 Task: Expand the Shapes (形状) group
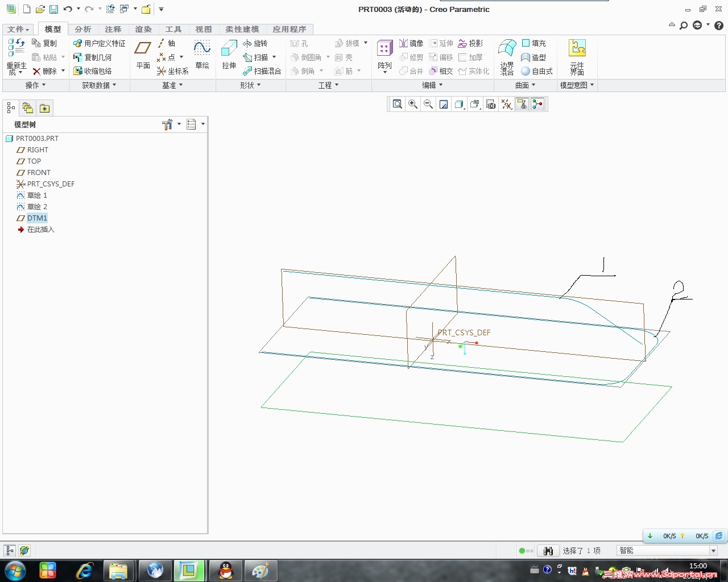click(x=250, y=85)
